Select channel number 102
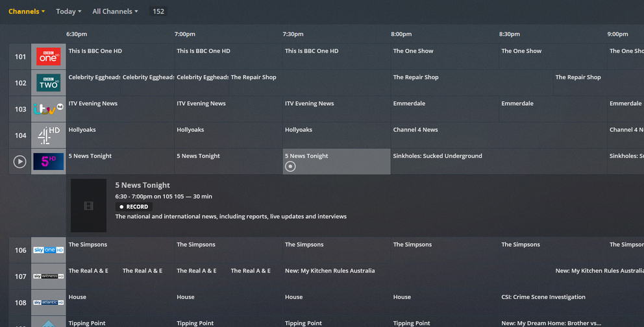The image size is (644, 327). tap(20, 83)
